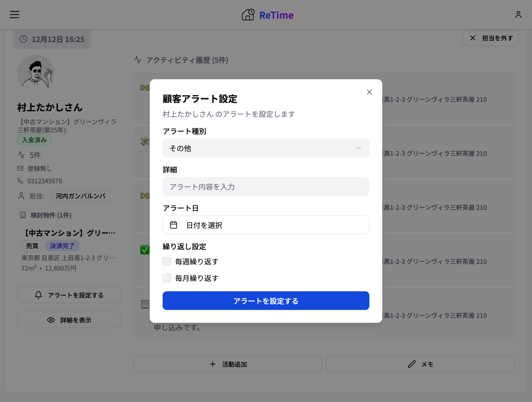The height and width of the screenshot is (402, 532).
Task: Click the eye icon on 詳細を表示
Action: 51,320
